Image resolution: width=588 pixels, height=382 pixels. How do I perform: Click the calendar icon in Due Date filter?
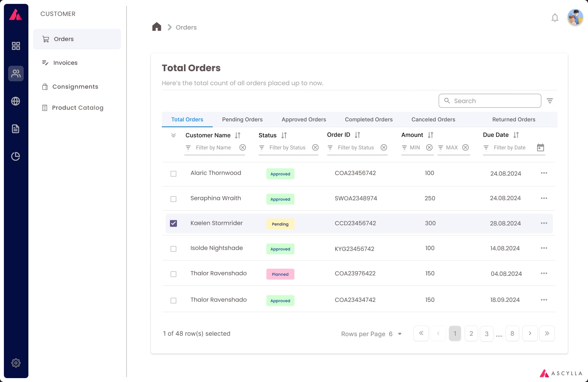541,148
